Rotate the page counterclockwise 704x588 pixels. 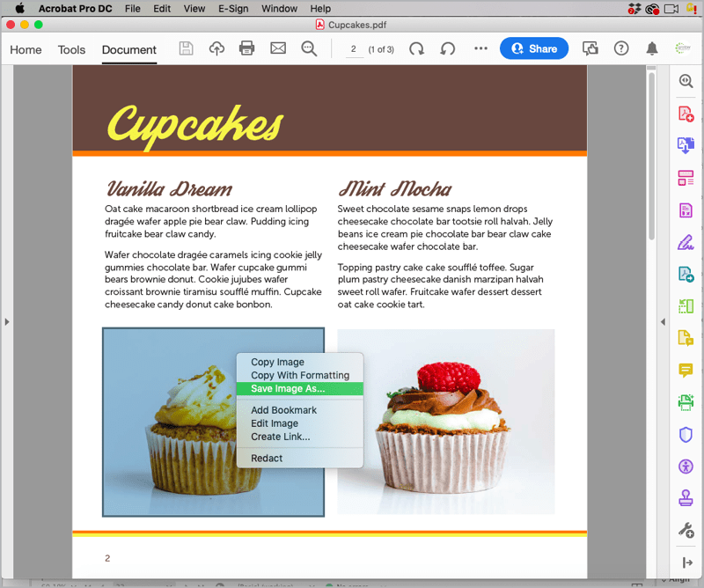coord(448,48)
